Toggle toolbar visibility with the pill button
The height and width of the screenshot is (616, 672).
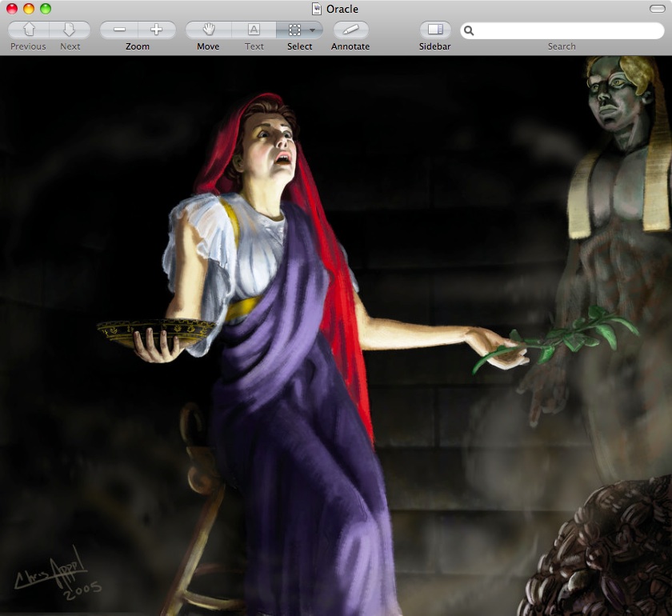657,9
